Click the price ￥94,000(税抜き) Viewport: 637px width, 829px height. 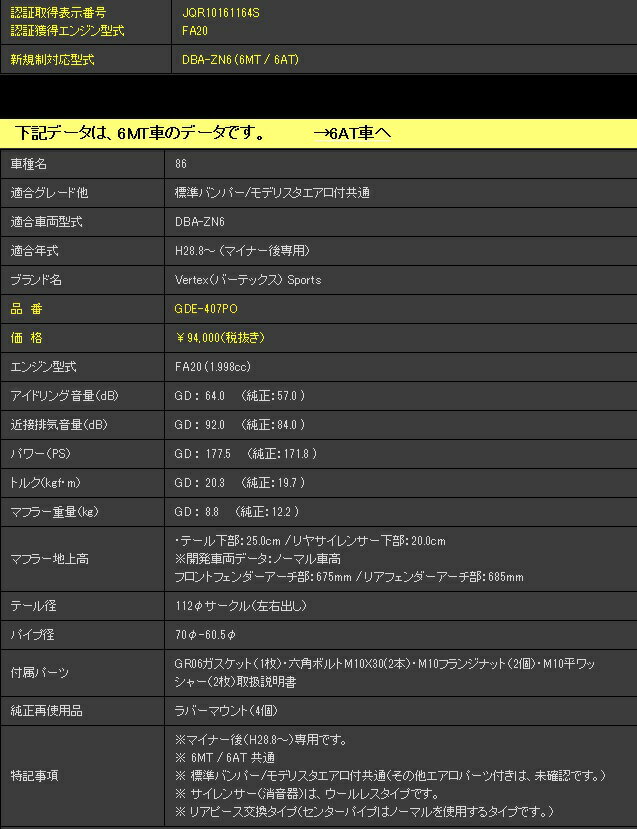(x=219, y=338)
